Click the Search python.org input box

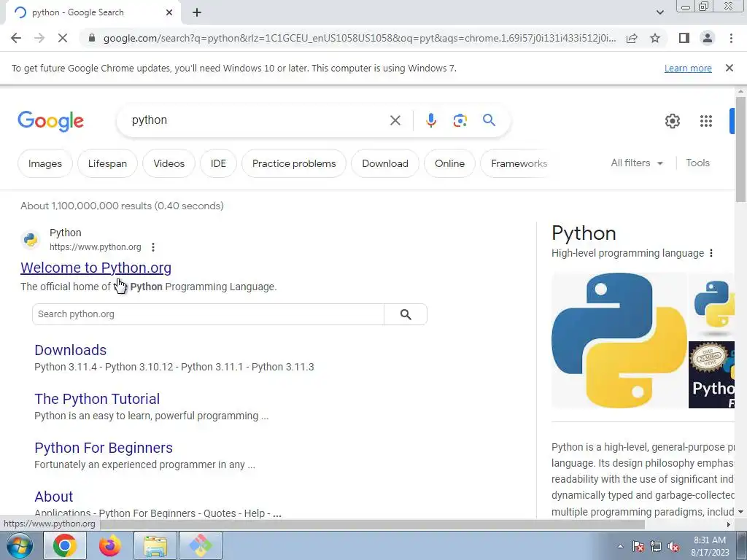208,314
